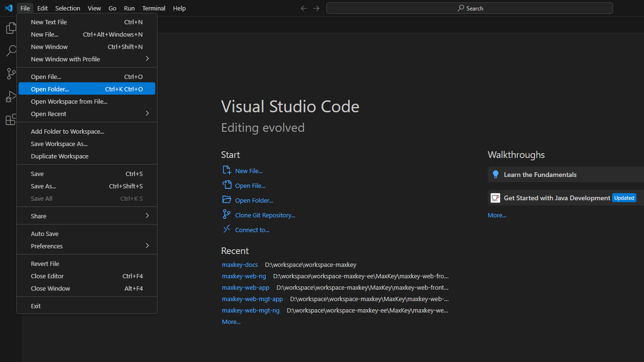
Task: Open the View menu
Action: tap(94, 8)
